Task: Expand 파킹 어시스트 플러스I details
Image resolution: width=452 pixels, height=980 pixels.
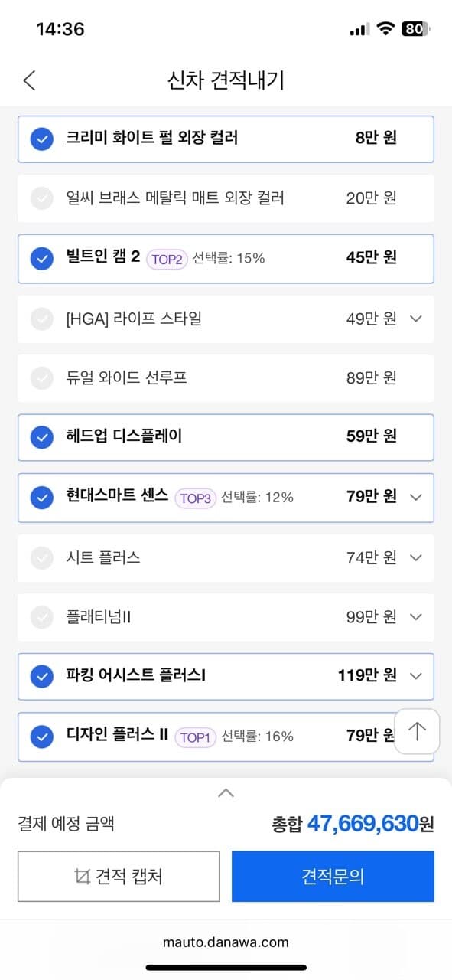Action: click(x=417, y=677)
